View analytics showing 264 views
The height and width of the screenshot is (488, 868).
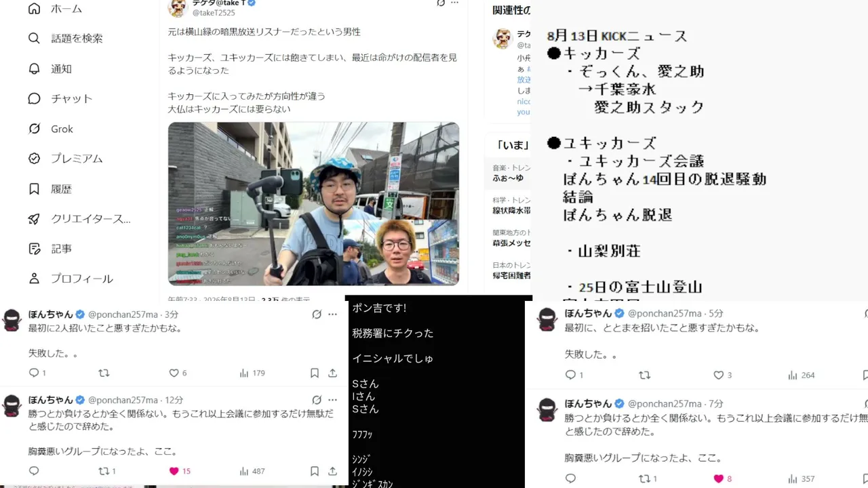click(801, 375)
